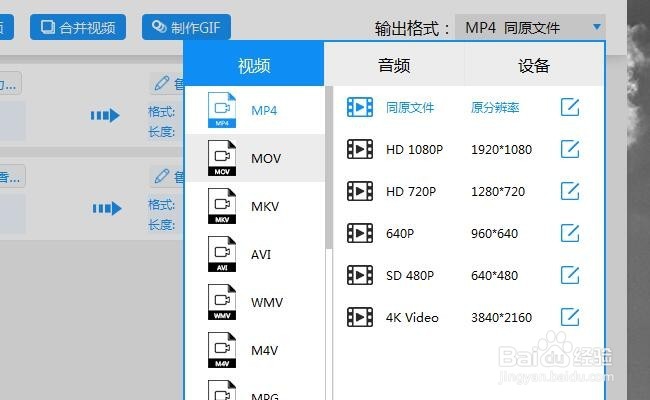Edit the 同原文件 preset settings
Screen dimensions: 650x400
[x=570, y=107]
